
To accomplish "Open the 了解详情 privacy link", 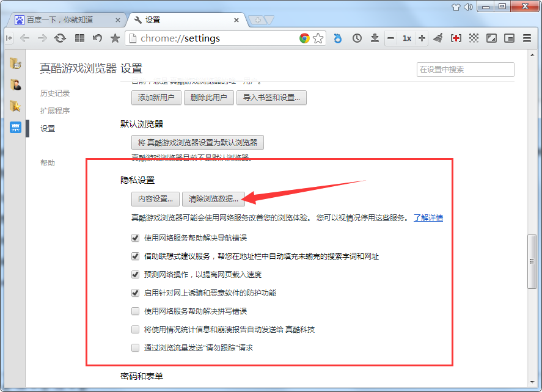I will click(428, 218).
